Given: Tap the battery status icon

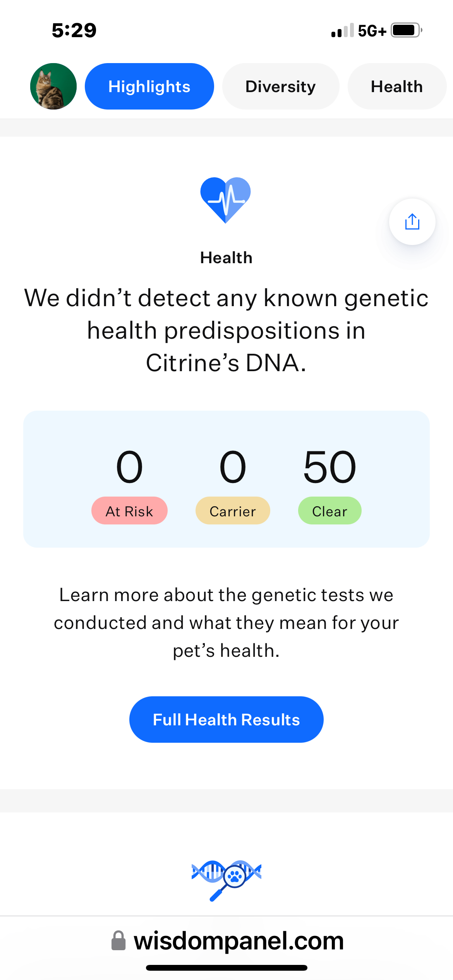Looking at the screenshot, I should point(406,30).
